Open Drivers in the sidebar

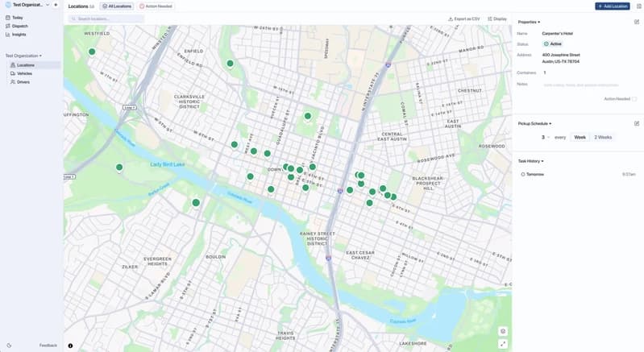click(23, 82)
